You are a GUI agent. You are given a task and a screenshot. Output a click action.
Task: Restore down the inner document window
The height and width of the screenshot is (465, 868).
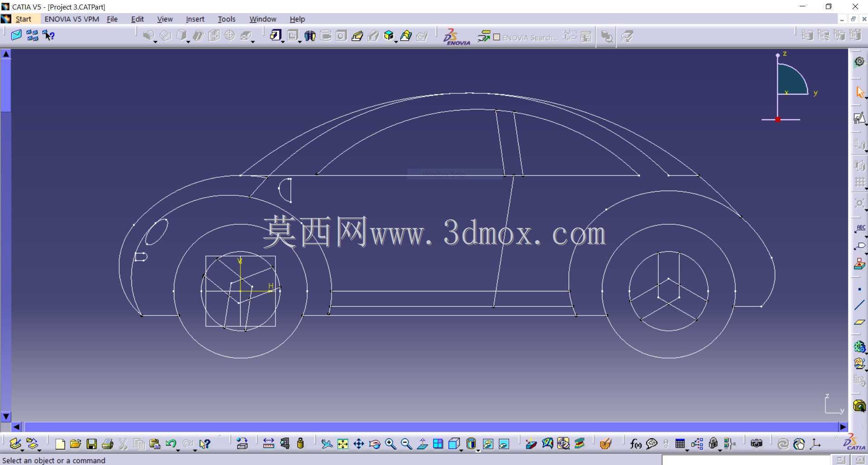click(x=853, y=19)
